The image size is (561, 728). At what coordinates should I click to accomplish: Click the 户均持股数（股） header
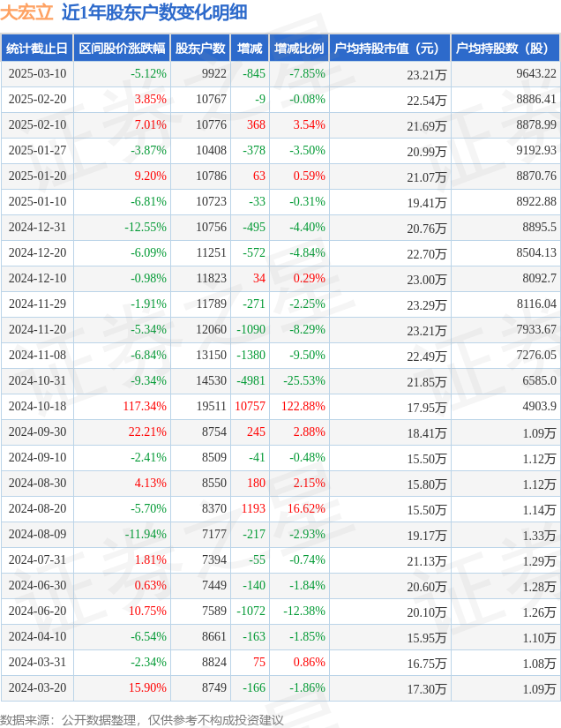(505, 49)
